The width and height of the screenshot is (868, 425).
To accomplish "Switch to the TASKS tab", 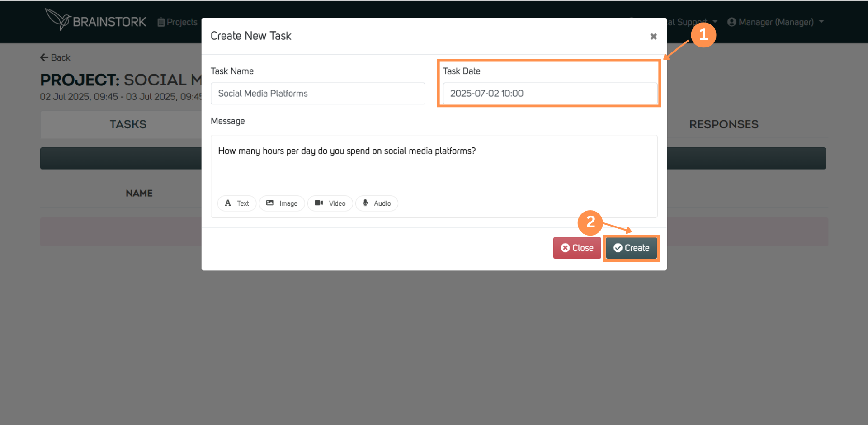I will pos(128,124).
